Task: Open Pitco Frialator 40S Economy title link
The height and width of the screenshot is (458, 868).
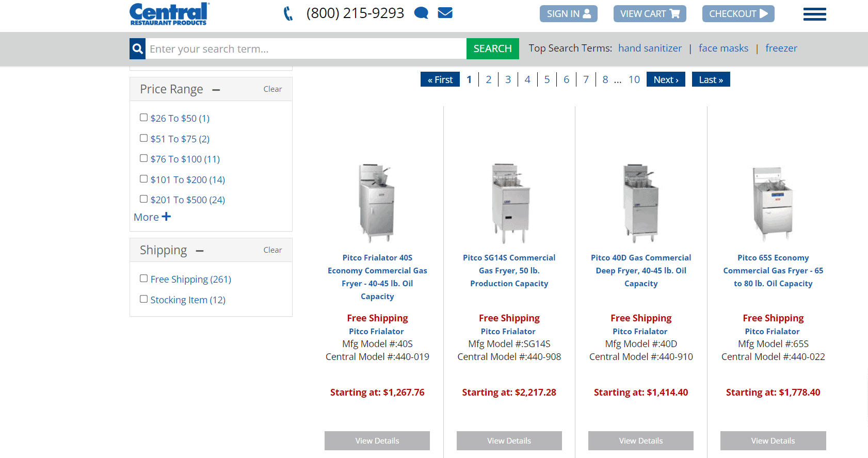Action: tap(377, 277)
